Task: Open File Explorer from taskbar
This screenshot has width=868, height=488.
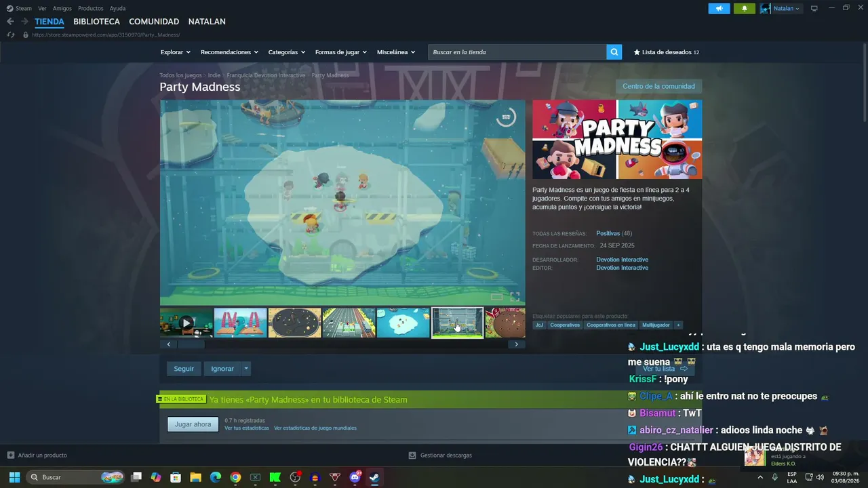Action: pos(195,477)
